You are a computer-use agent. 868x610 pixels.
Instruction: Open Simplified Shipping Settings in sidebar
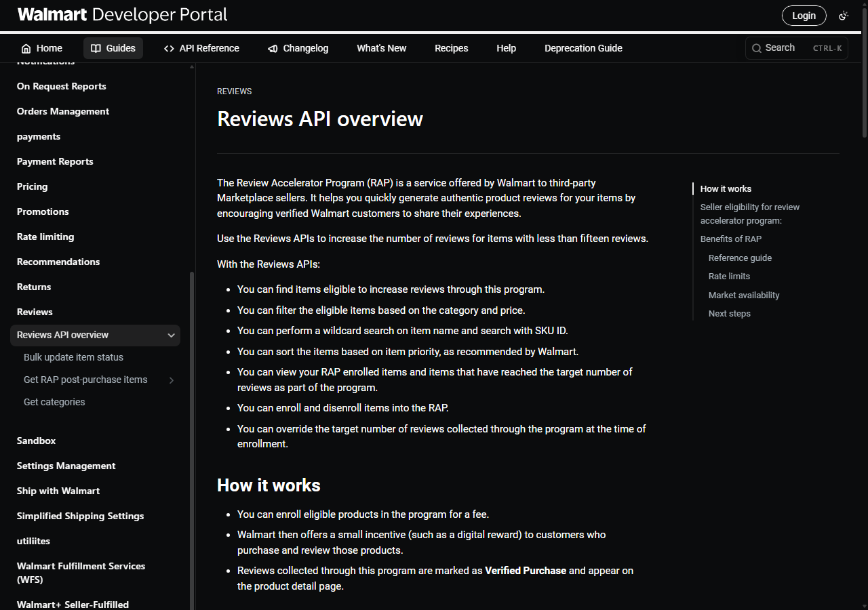[x=81, y=516]
